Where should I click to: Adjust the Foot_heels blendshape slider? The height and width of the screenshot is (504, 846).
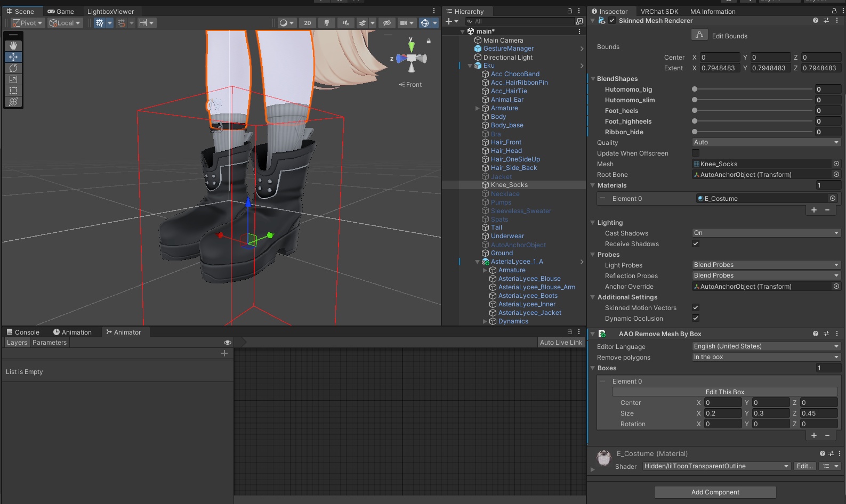coord(695,111)
